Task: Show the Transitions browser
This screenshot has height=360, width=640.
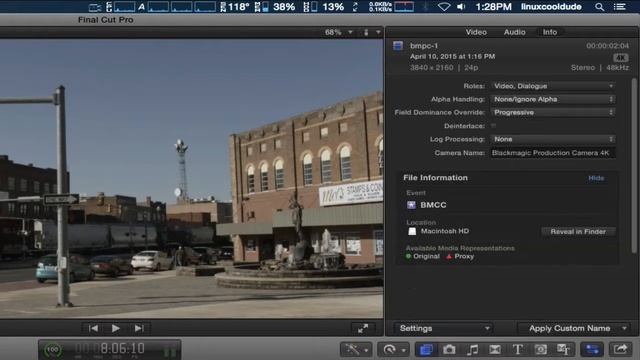Action: 495,349
